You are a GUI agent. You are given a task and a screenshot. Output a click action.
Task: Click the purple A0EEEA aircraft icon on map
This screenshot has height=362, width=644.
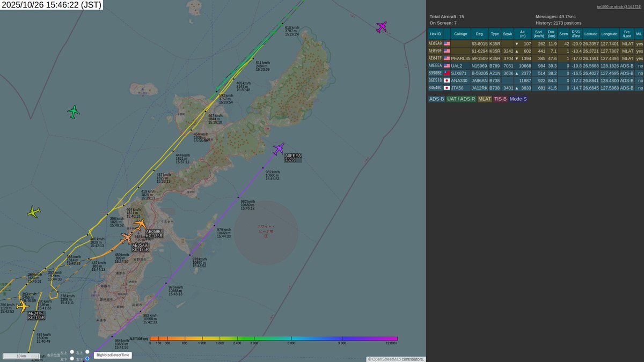click(x=278, y=149)
